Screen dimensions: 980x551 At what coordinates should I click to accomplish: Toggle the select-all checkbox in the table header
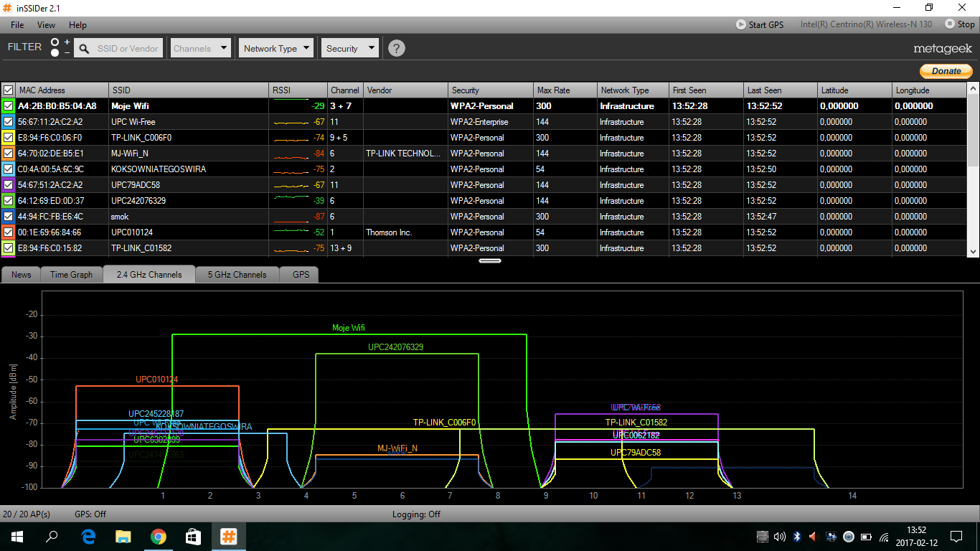(9, 90)
